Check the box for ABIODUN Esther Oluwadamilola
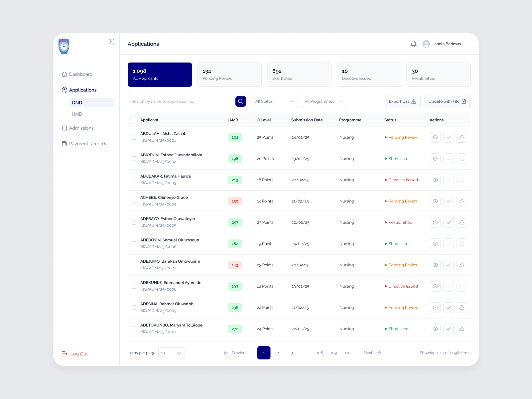 pos(134,159)
